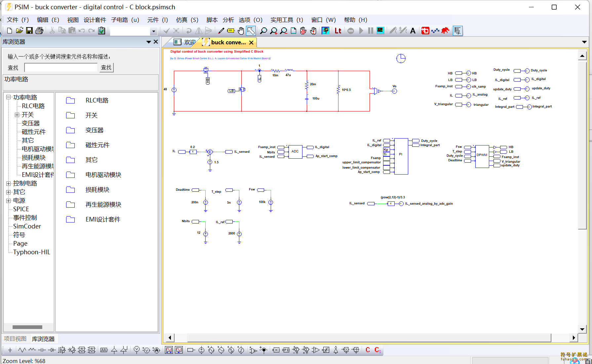Select Typhoon-HIL in the library tree
The height and width of the screenshot is (364, 592).
click(32, 252)
